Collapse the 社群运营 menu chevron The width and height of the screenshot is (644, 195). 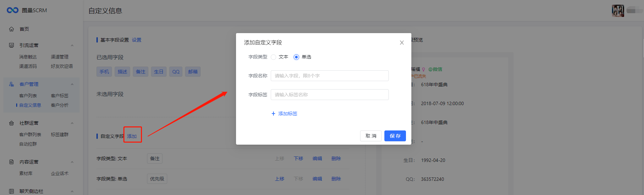pyautogui.click(x=72, y=123)
